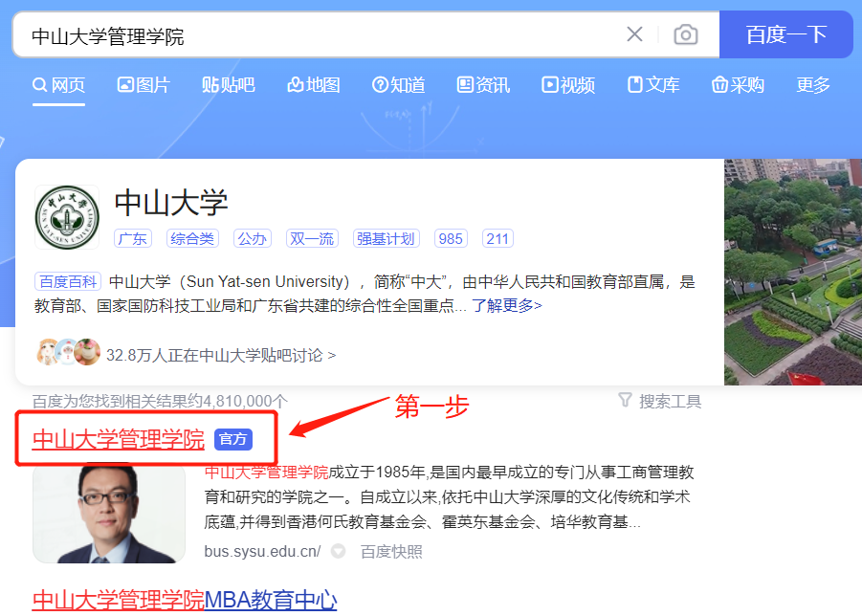Clear the search box with X icon
This screenshot has height=616, width=862.
pyautogui.click(x=634, y=35)
